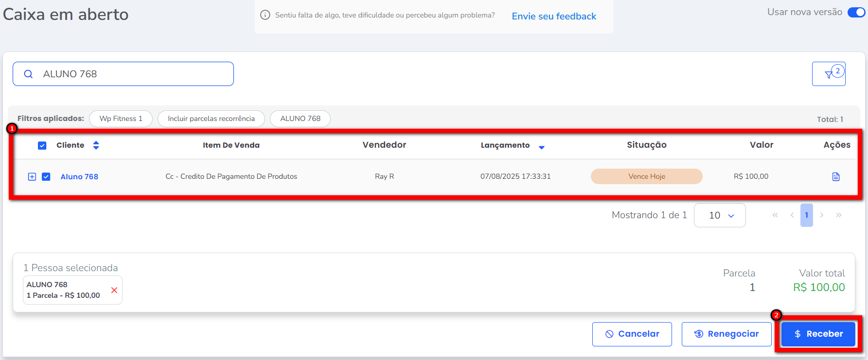Open document icon in Ações column

point(836,177)
